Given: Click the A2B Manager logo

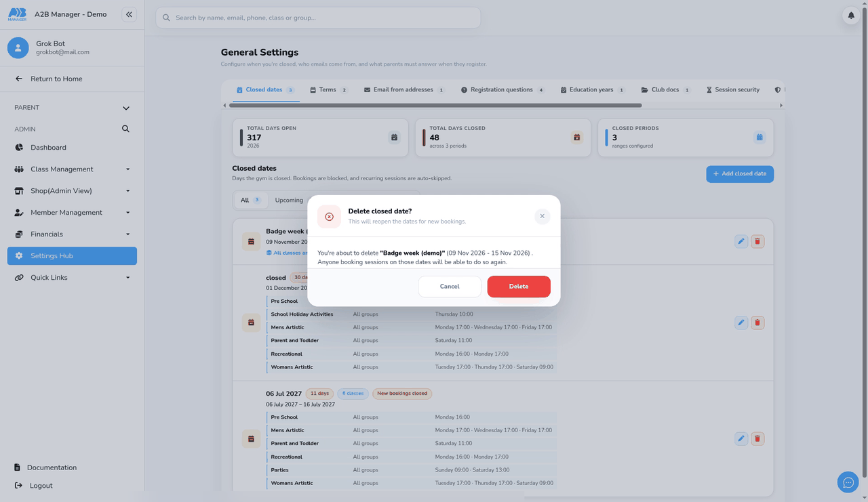Looking at the screenshot, I should click(17, 14).
